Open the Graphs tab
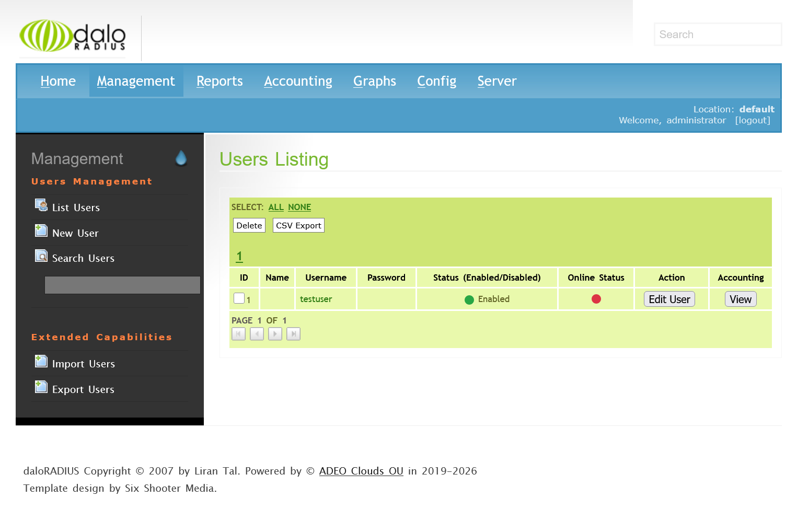 (x=375, y=81)
